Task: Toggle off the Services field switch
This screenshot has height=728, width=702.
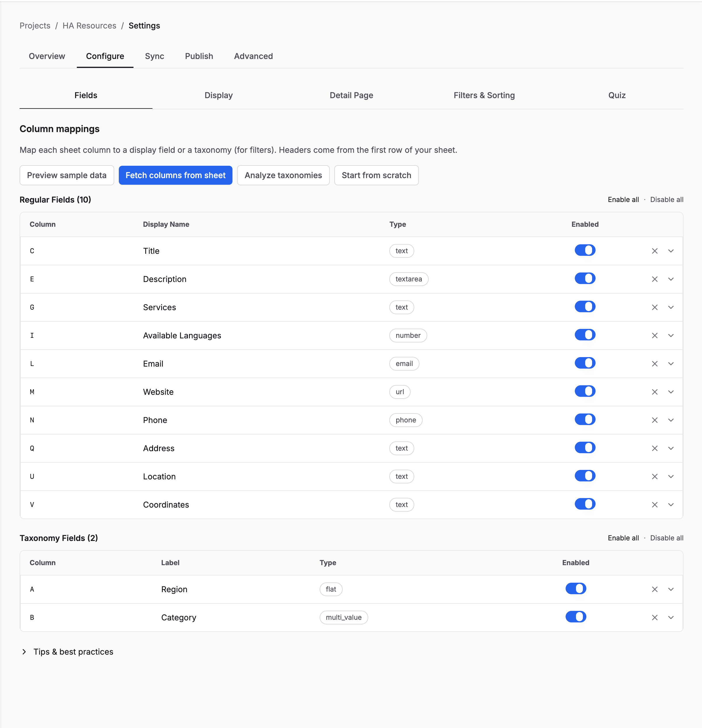Action: click(x=585, y=307)
